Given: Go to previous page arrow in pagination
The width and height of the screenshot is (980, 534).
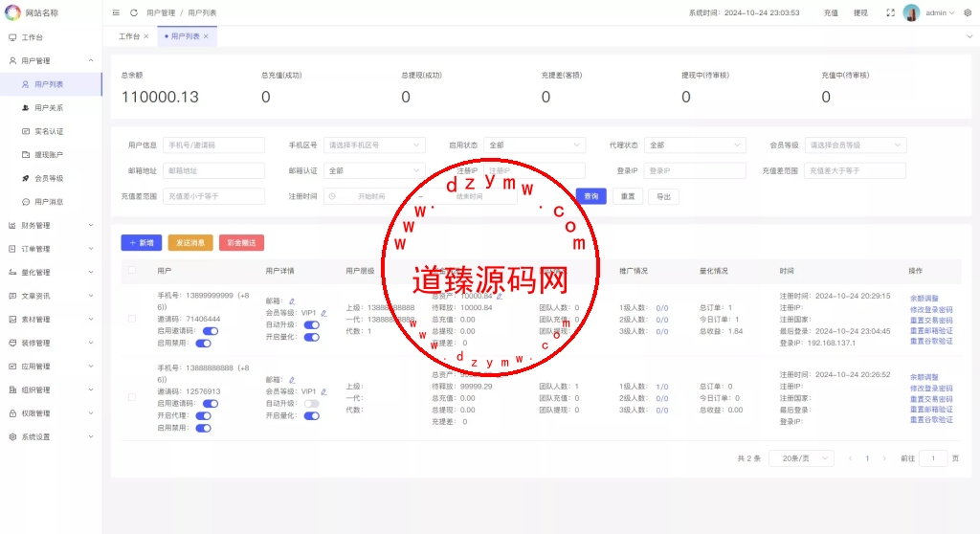Looking at the screenshot, I should [850, 458].
